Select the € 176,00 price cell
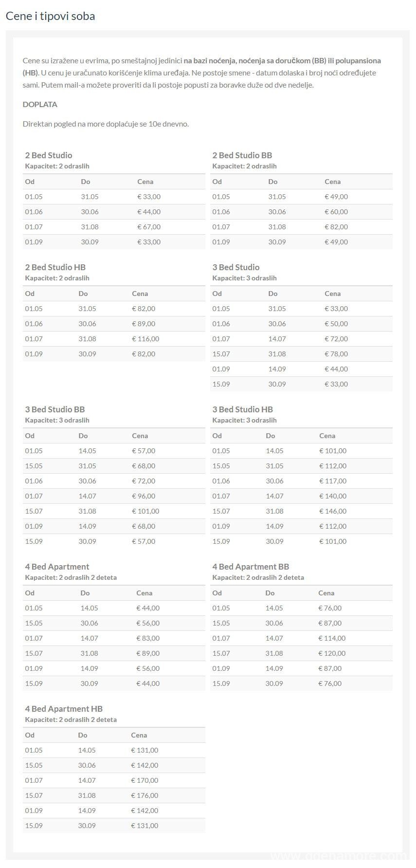 [145, 795]
